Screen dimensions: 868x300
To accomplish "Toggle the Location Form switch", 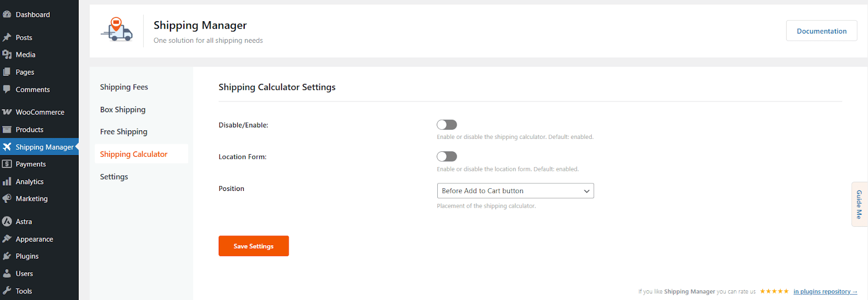I will (x=447, y=156).
